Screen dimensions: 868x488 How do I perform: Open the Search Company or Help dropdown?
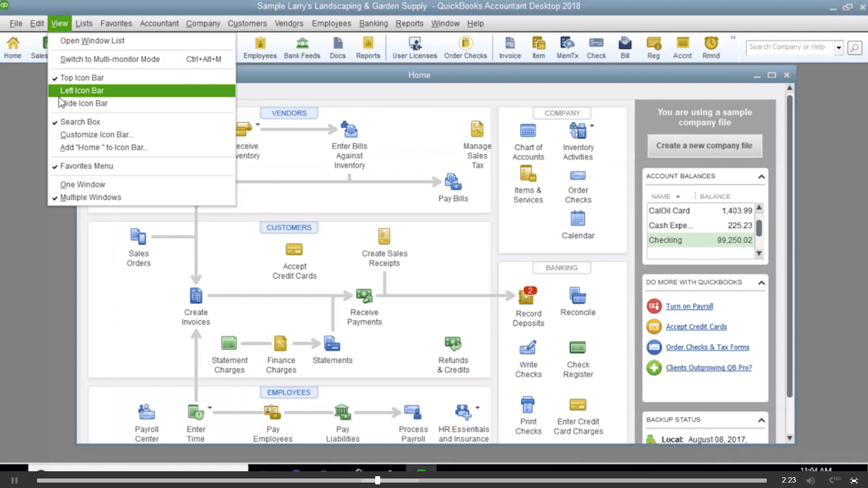coord(839,47)
